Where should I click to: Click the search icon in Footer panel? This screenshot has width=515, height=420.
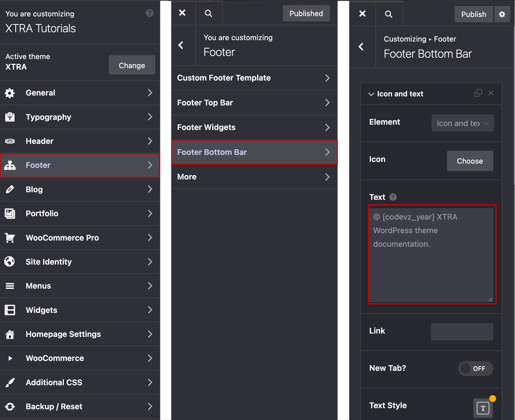pos(208,13)
